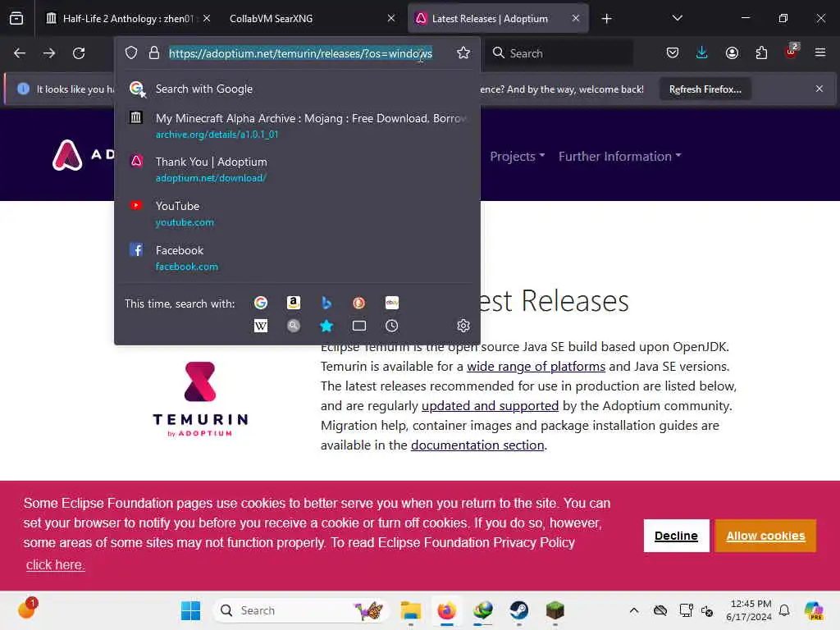Click the taskbar Search box

pyautogui.click(x=299, y=610)
